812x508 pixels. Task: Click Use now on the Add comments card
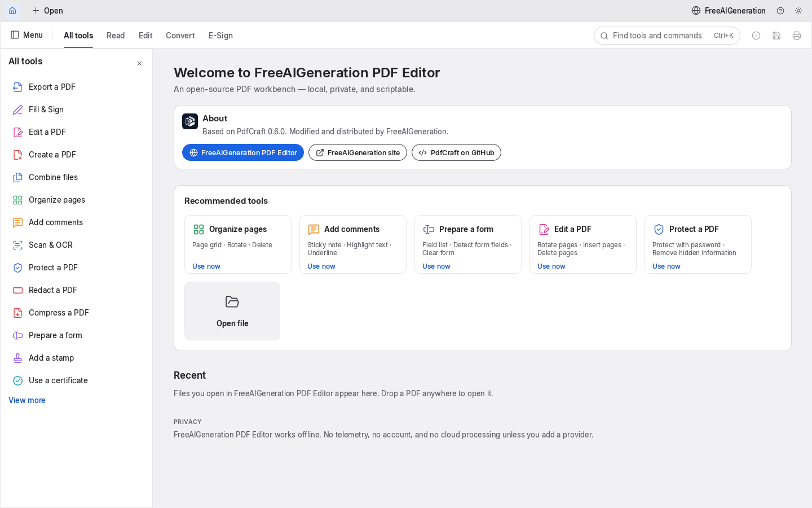pos(321,266)
